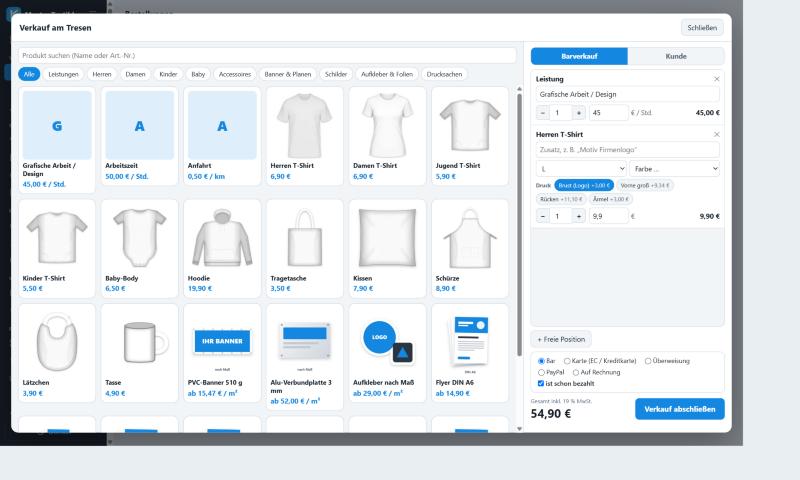
Task: Select the Tragetasche product image
Action: click(x=305, y=238)
